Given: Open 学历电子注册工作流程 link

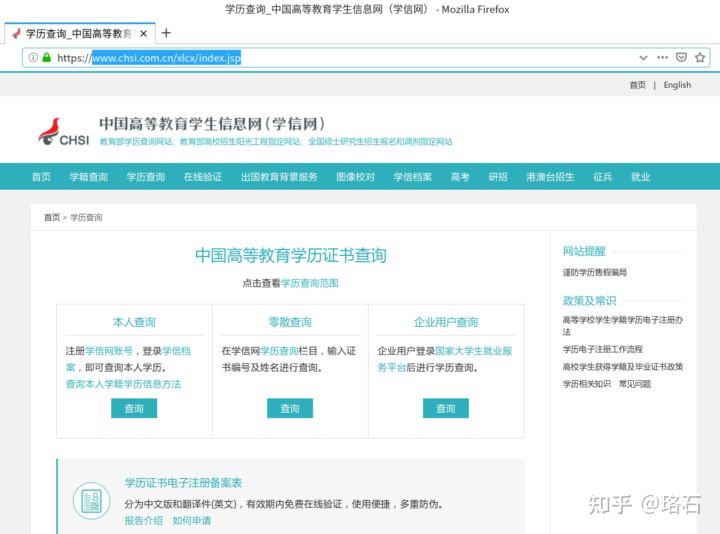Looking at the screenshot, I should click(602, 349).
